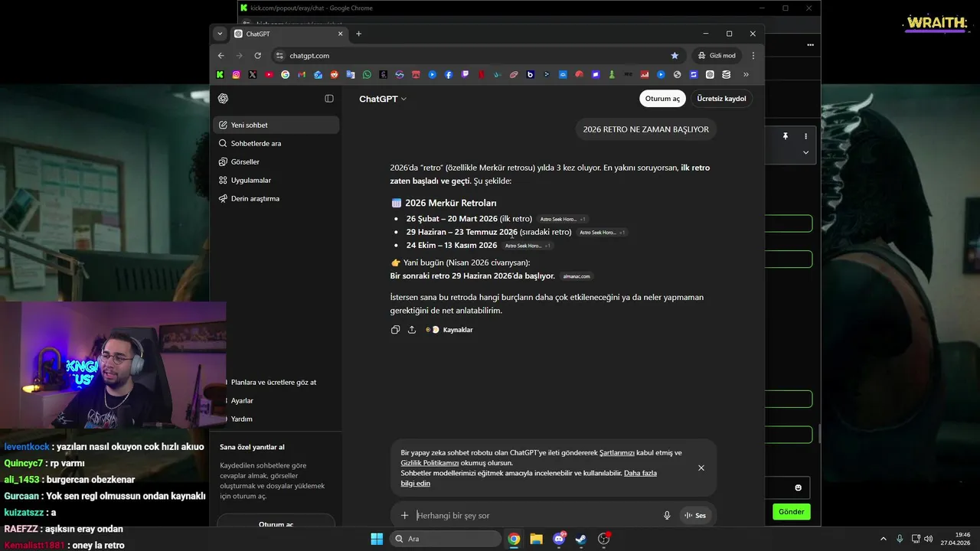Start voice mode with Ses button
The image size is (980, 551).
[x=695, y=515]
